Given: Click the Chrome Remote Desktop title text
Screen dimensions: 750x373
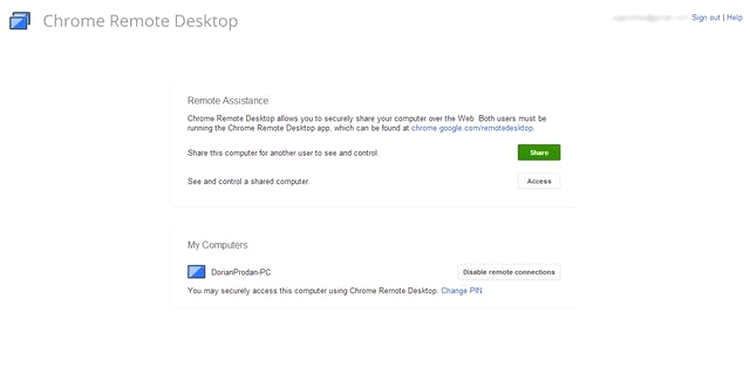Looking at the screenshot, I should [140, 21].
